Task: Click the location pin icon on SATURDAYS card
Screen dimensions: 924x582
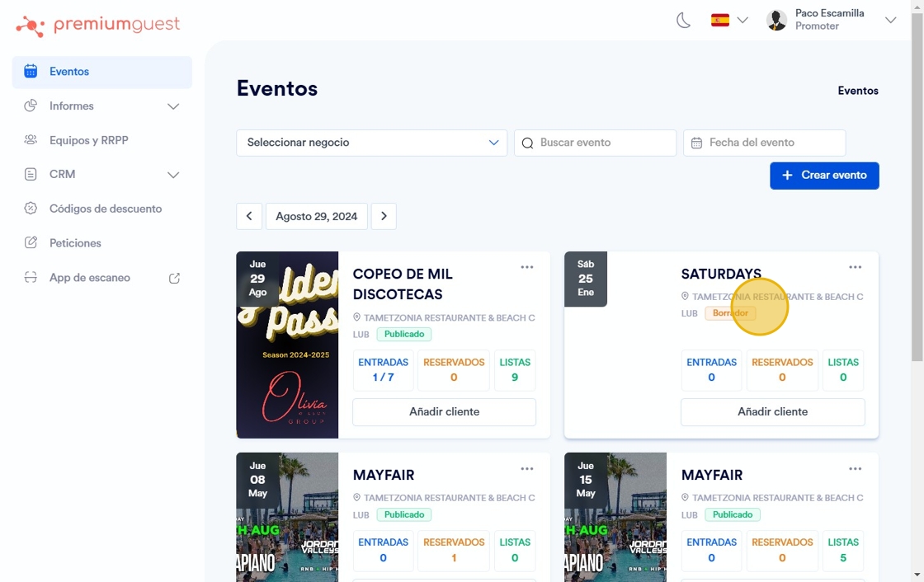Action: click(685, 296)
